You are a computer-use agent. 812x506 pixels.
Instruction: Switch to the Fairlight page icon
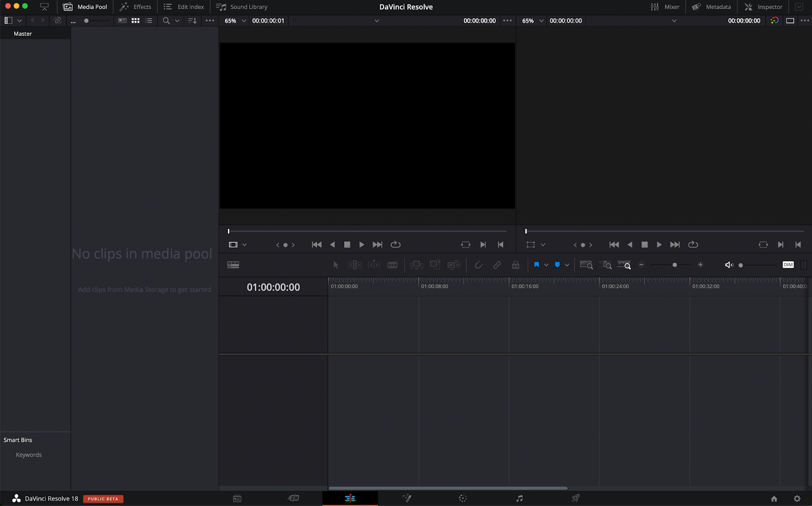point(519,498)
